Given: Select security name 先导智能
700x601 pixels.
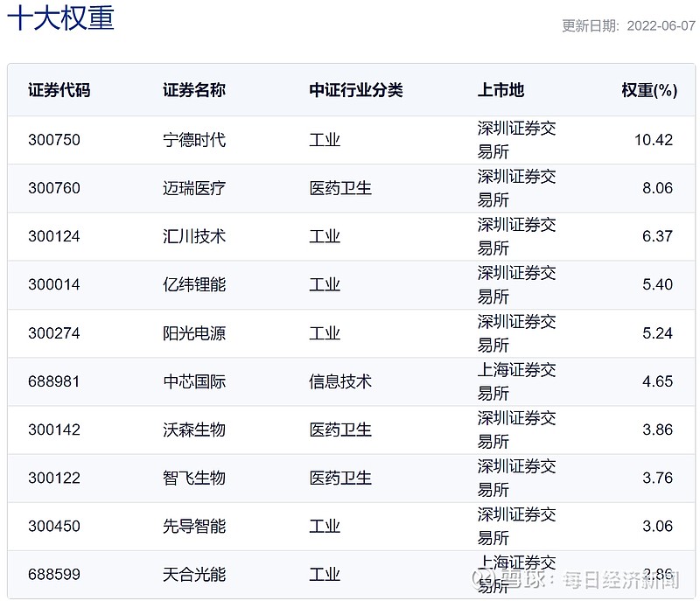Looking at the screenshot, I should coord(194,527).
